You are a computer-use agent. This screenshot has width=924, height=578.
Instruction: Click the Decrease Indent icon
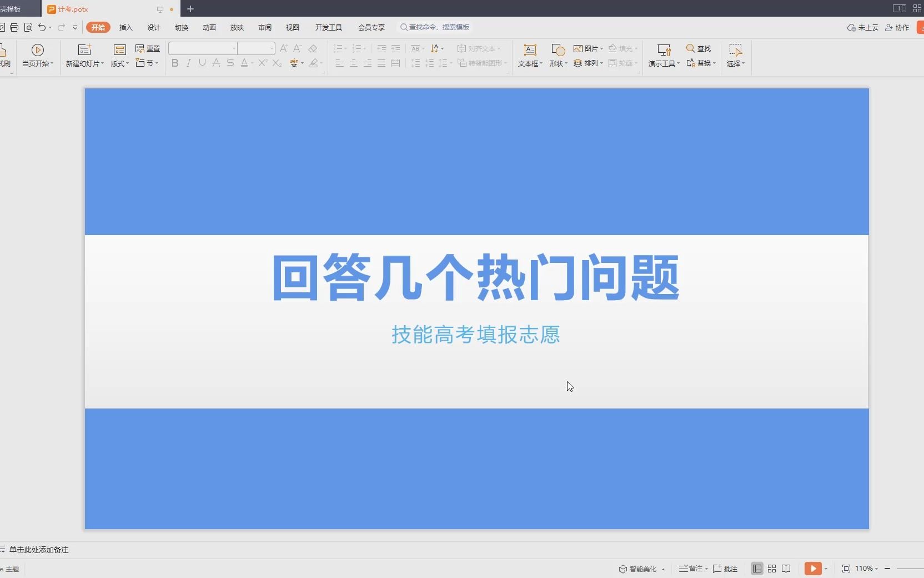click(381, 48)
